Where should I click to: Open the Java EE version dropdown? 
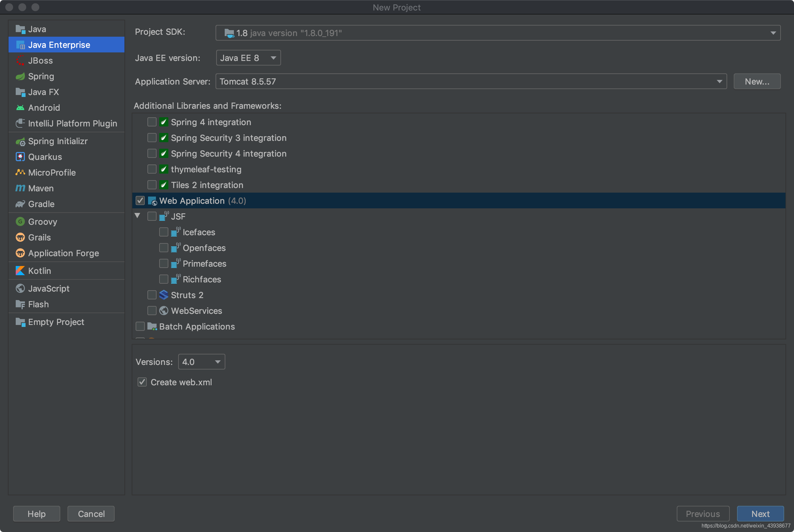248,58
